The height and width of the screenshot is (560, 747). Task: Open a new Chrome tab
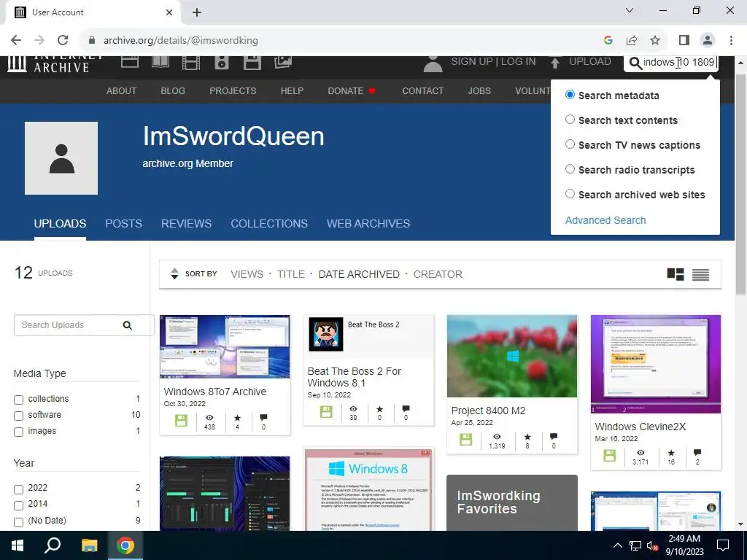point(197,12)
